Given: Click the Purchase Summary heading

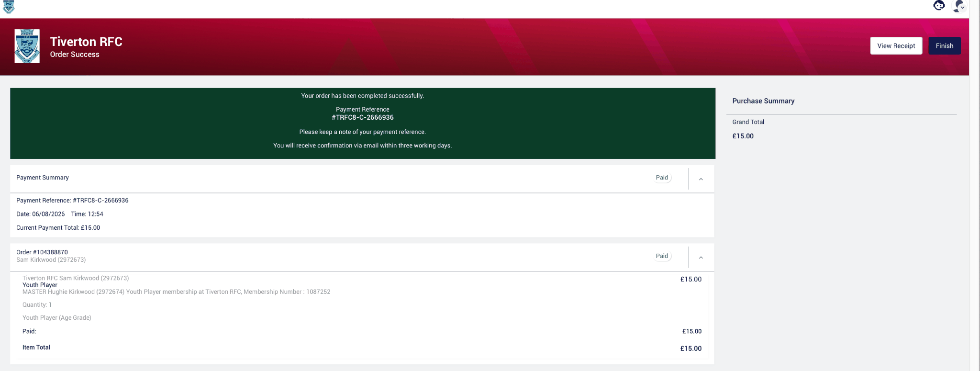Looking at the screenshot, I should [x=763, y=101].
